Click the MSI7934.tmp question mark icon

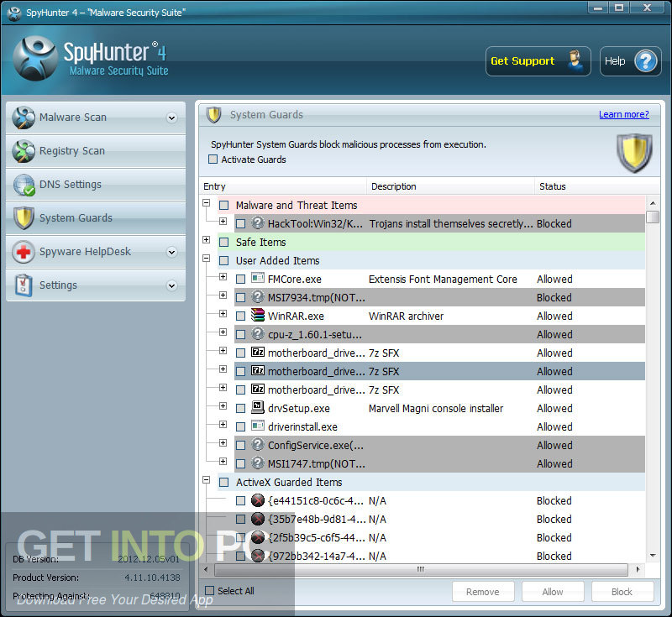[258, 296]
